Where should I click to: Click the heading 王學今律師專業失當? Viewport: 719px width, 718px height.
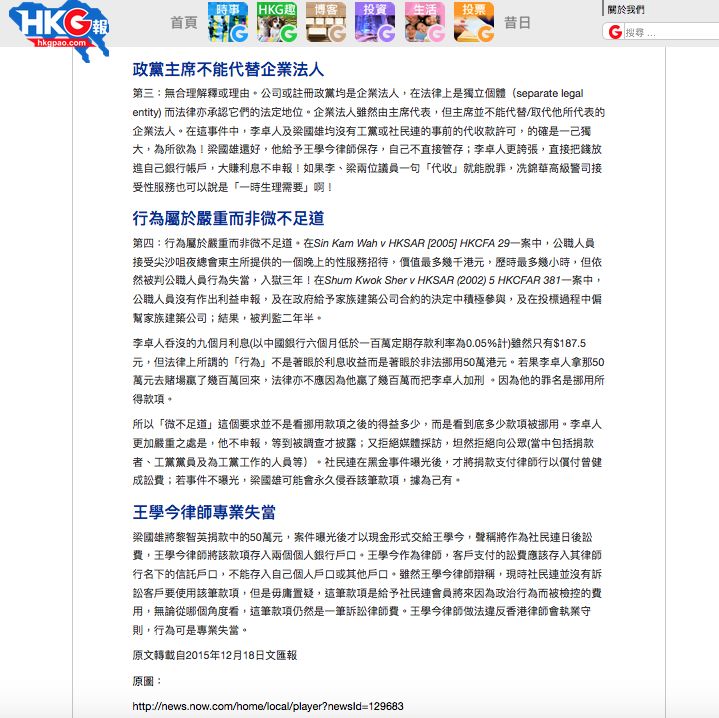coord(204,512)
